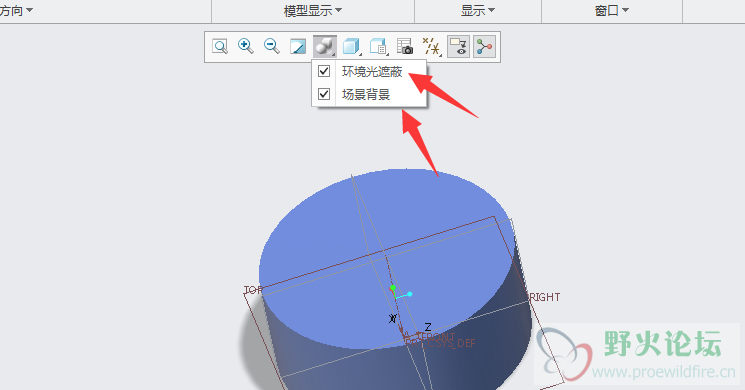
Task: Toggle the Annotation Display eye icon
Action: click(458, 47)
